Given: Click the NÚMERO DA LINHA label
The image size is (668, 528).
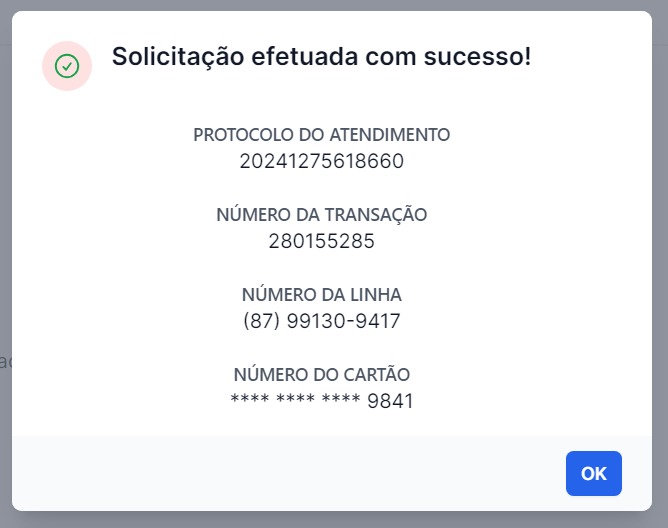Looking at the screenshot, I should point(321,294).
